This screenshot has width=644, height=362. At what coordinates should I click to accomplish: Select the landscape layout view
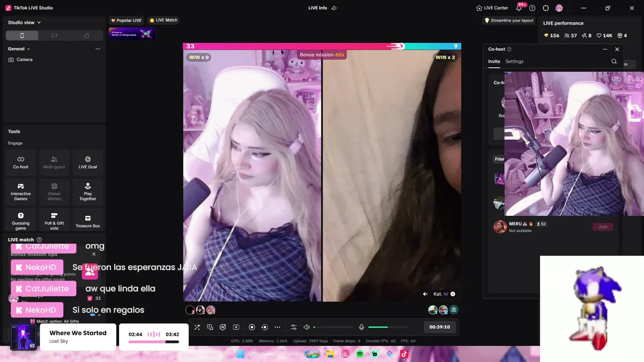(x=54, y=35)
